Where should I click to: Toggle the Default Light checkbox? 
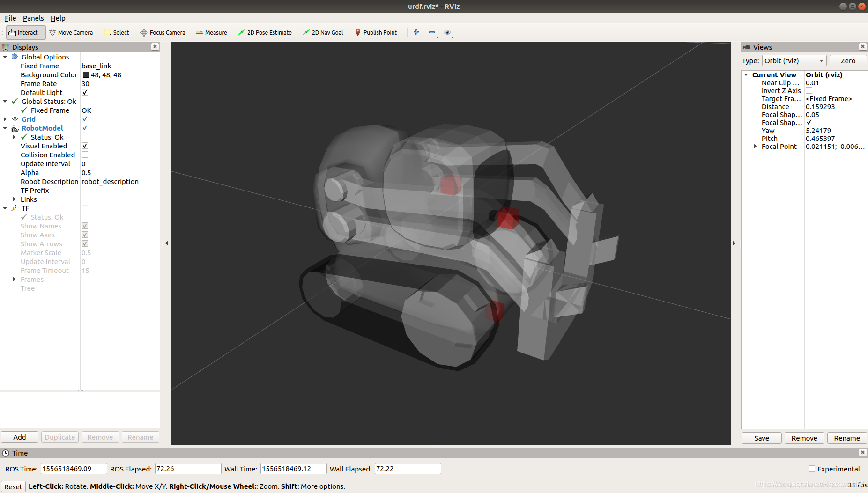click(85, 92)
